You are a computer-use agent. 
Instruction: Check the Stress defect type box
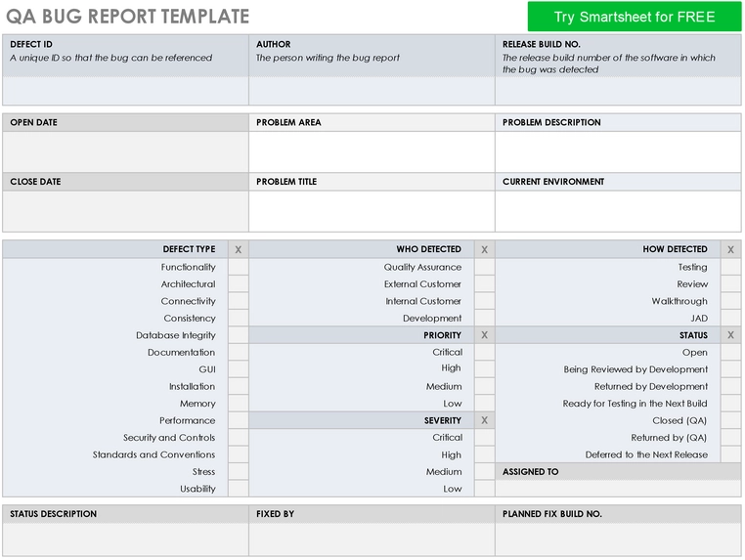pos(238,472)
